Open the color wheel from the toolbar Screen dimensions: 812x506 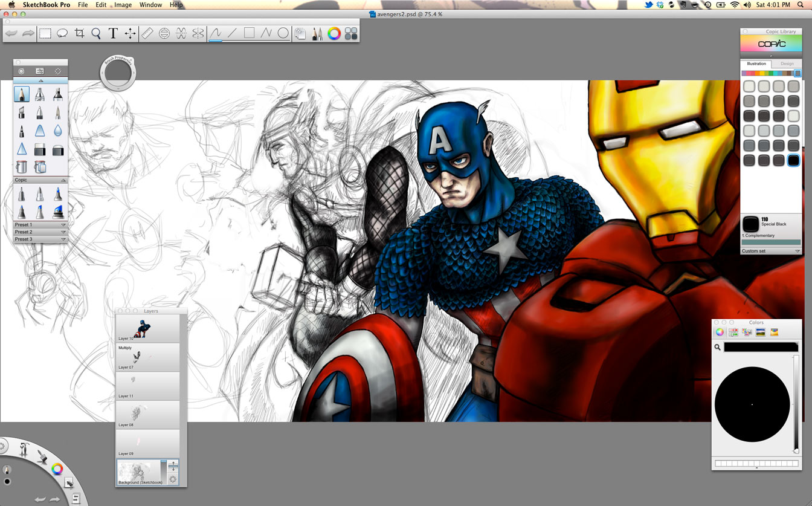pyautogui.click(x=334, y=34)
